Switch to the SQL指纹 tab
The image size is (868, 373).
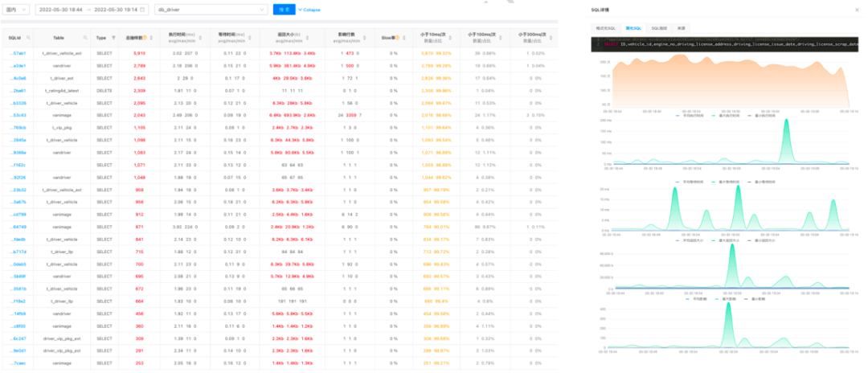tap(659, 27)
